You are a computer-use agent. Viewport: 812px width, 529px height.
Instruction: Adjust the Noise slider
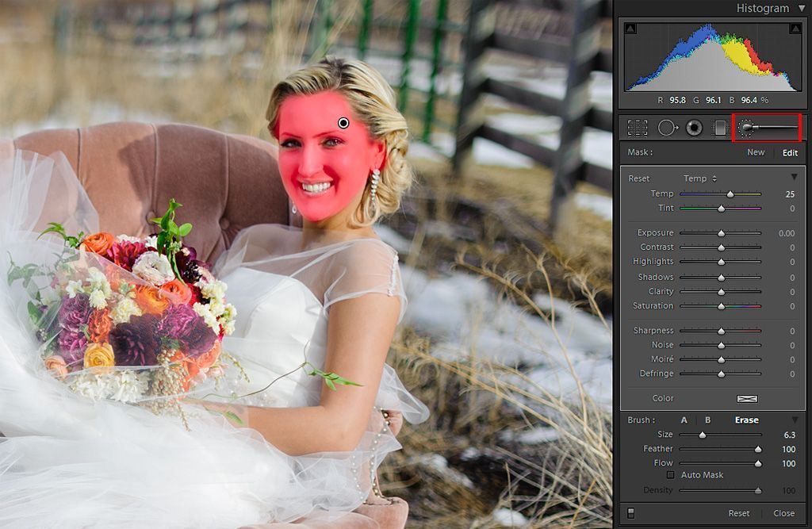pos(720,345)
